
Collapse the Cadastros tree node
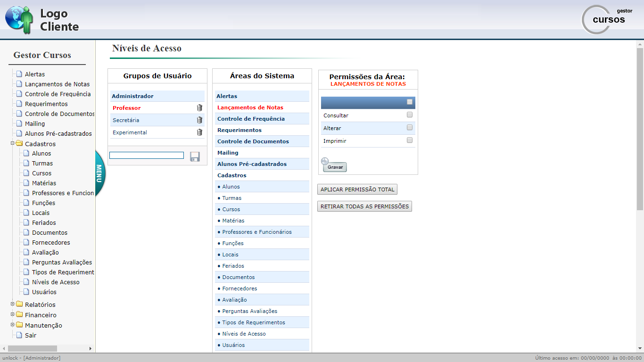pos(13,143)
